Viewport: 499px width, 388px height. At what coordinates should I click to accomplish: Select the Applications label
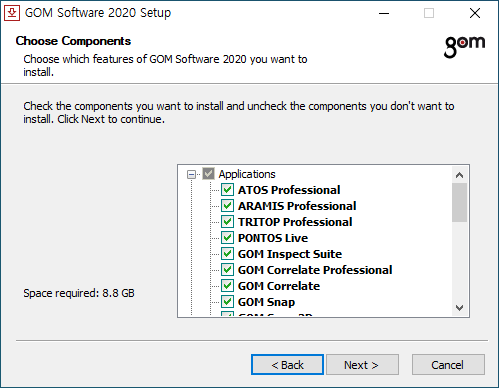(247, 174)
